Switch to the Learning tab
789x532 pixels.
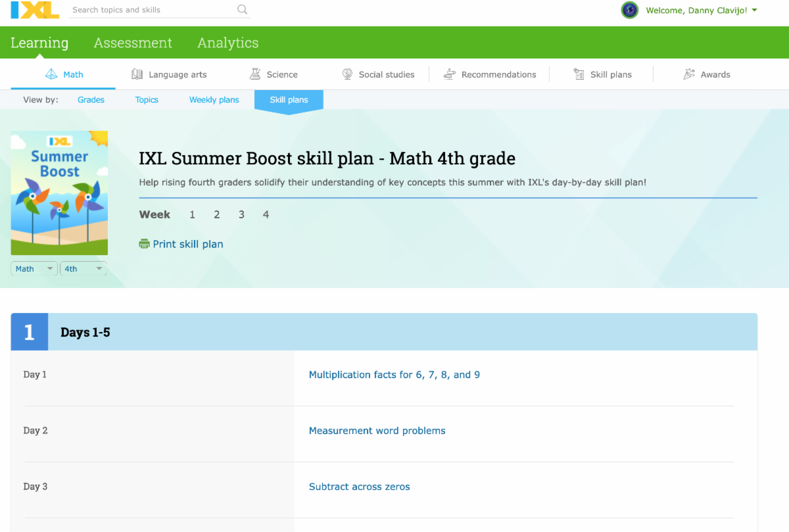point(39,43)
